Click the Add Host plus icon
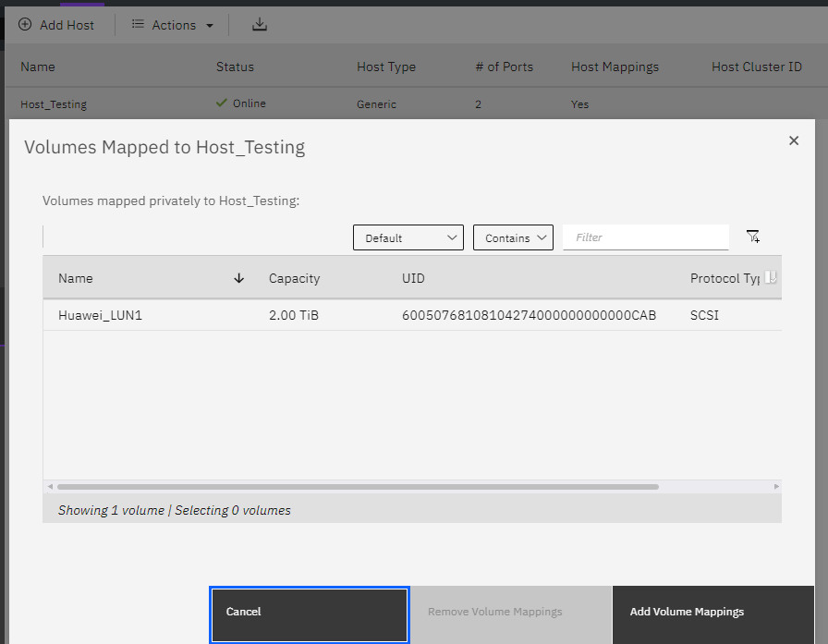The height and width of the screenshot is (644, 828). click(x=25, y=25)
